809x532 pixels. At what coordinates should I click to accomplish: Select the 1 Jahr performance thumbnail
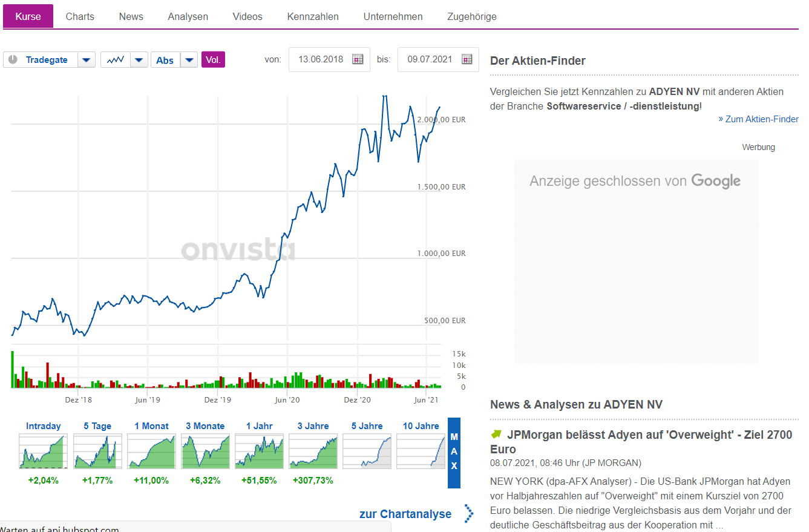pos(259,450)
